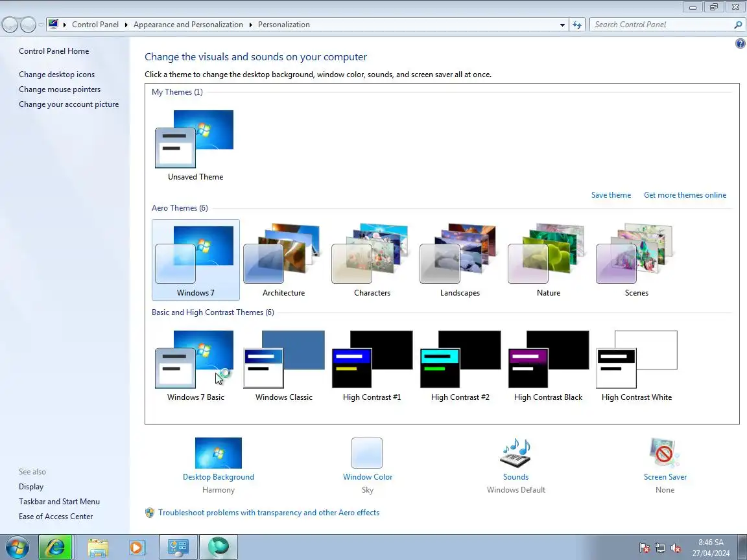The height and width of the screenshot is (560, 747).
Task: Select the Windows Classic theme
Action: coord(283,366)
